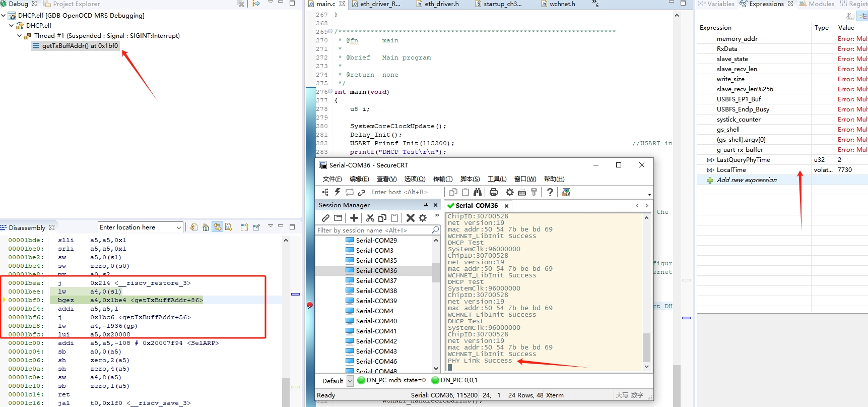Screen dimensions: 868x407
Task: Switch to the Project Explorer tab
Action: point(72,4)
